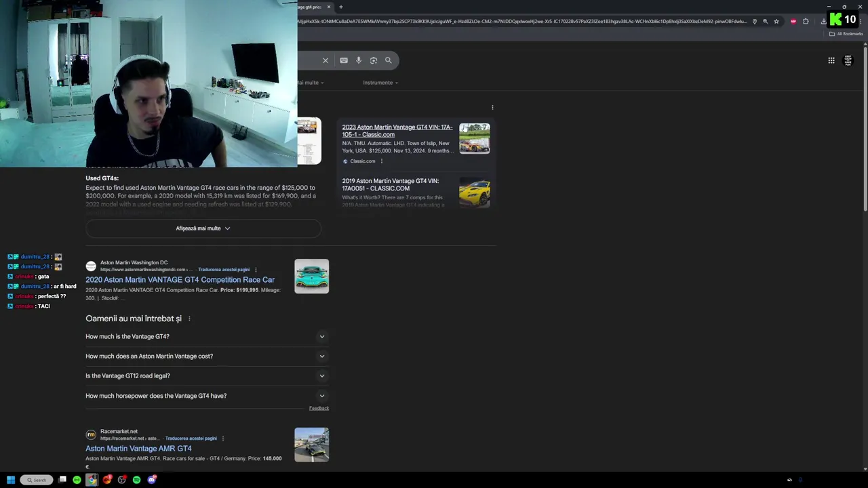
Task: Open the Instrumente tools dropdown
Action: pos(380,83)
